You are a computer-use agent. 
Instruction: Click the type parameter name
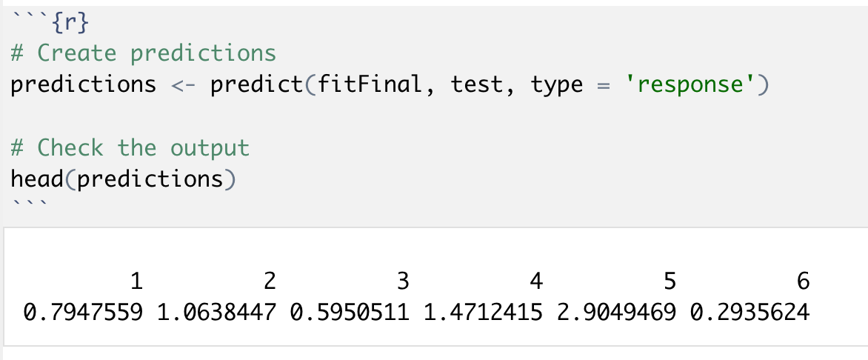coord(556,85)
